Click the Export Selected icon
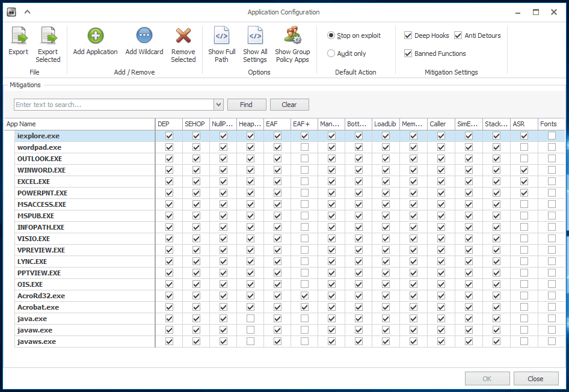 tap(49, 35)
